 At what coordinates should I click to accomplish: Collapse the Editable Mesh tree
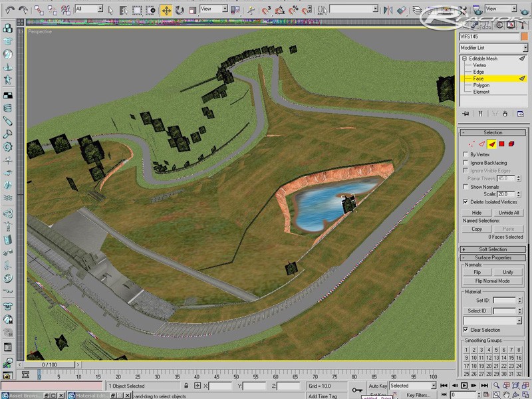tap(463, 59)
